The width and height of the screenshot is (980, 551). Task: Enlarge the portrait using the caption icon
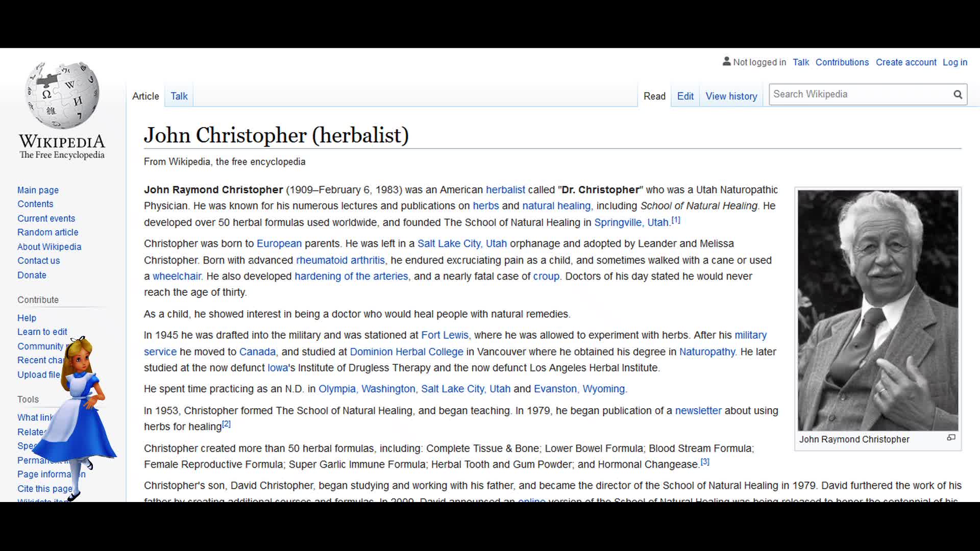point(951,438)
